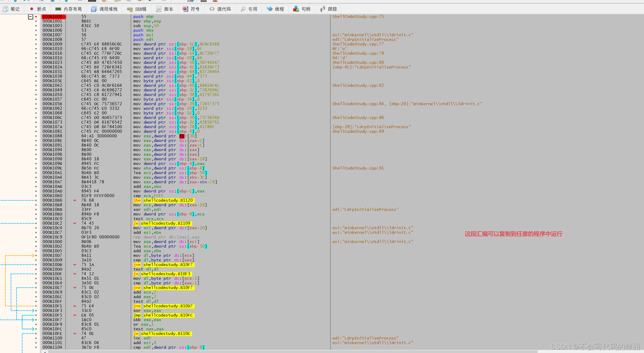Image resolution: width=644 pixels, height=353 pixels.
Task: Switch to the 源代码 source tab
Action: tap(220, 9)
